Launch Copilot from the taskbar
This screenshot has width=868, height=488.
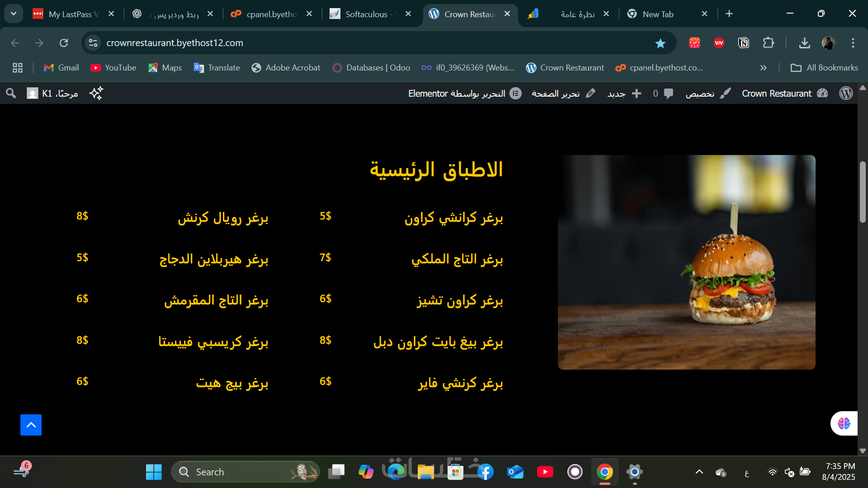coord(366,471)
